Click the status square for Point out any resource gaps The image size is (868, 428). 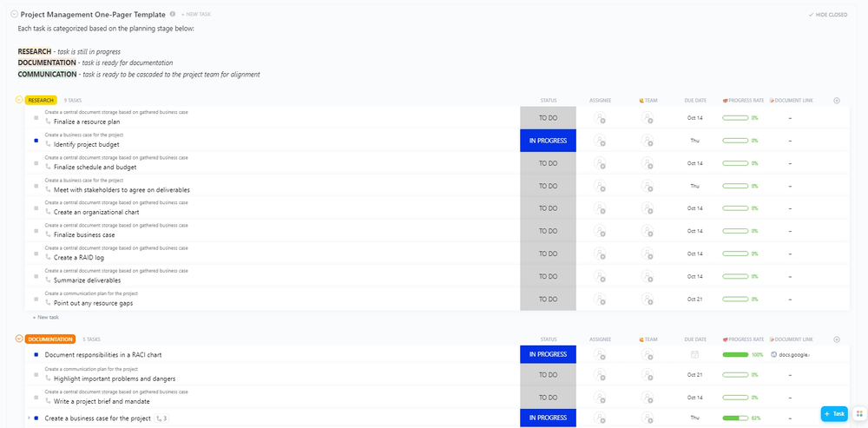[x=36, y=299]
